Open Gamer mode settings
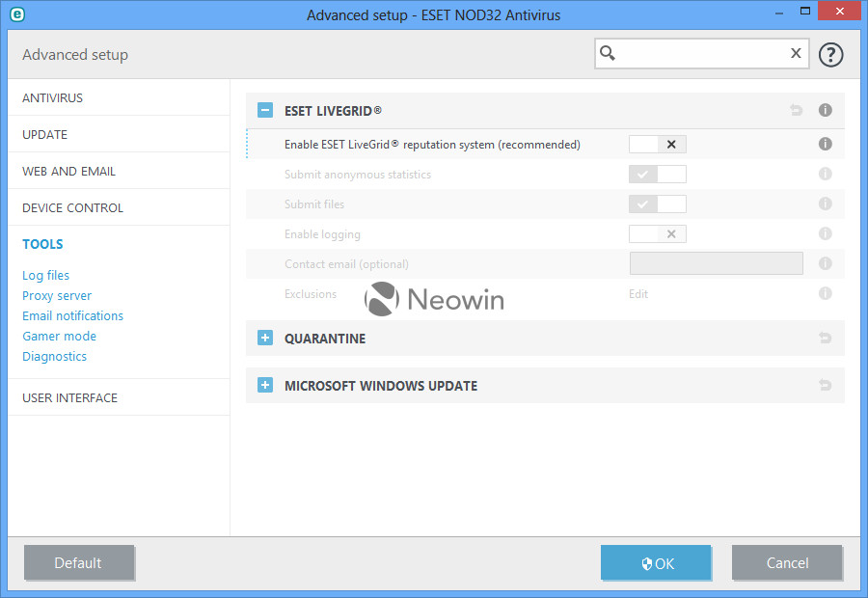Screen dimensions: 868x598 click(59, 336)
